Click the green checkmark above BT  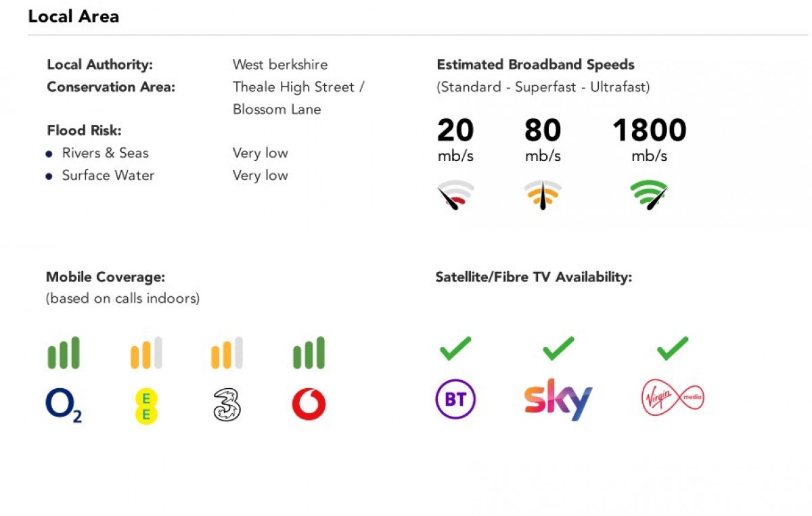click(x=455, y=349)
